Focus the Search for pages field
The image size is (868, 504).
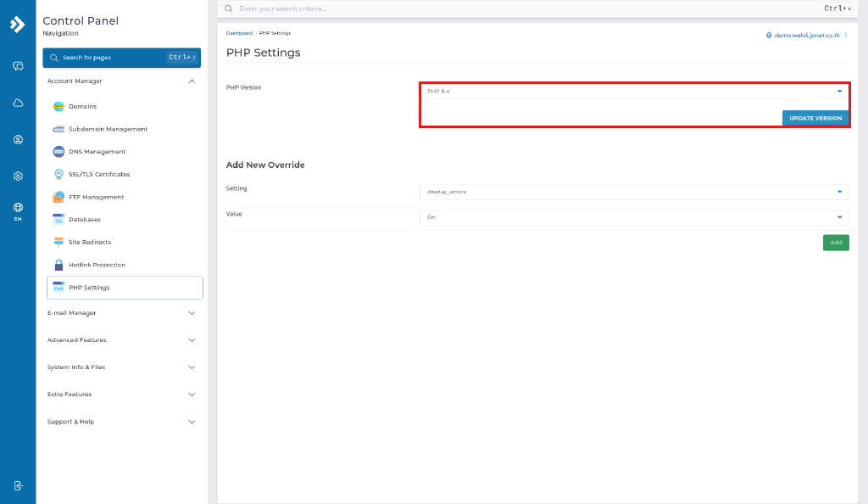(122, 58)
